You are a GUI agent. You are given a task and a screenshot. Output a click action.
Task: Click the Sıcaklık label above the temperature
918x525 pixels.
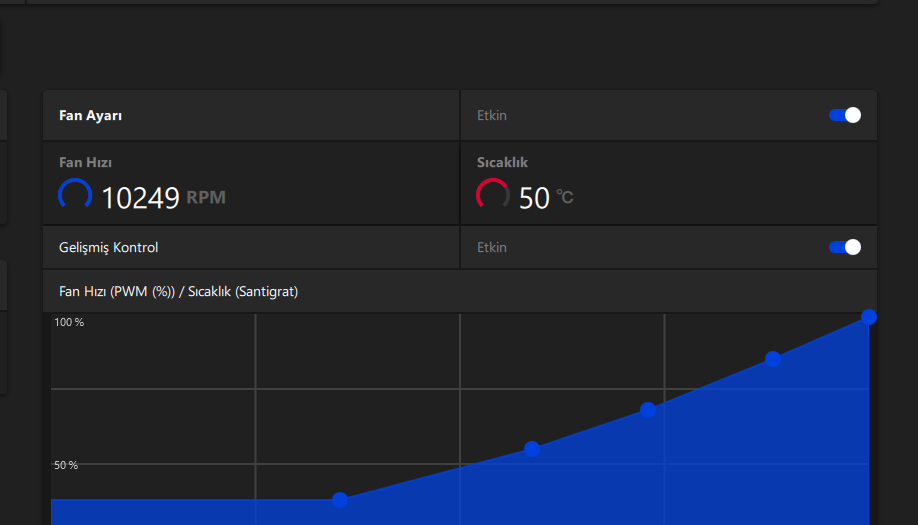pos(502,162)
